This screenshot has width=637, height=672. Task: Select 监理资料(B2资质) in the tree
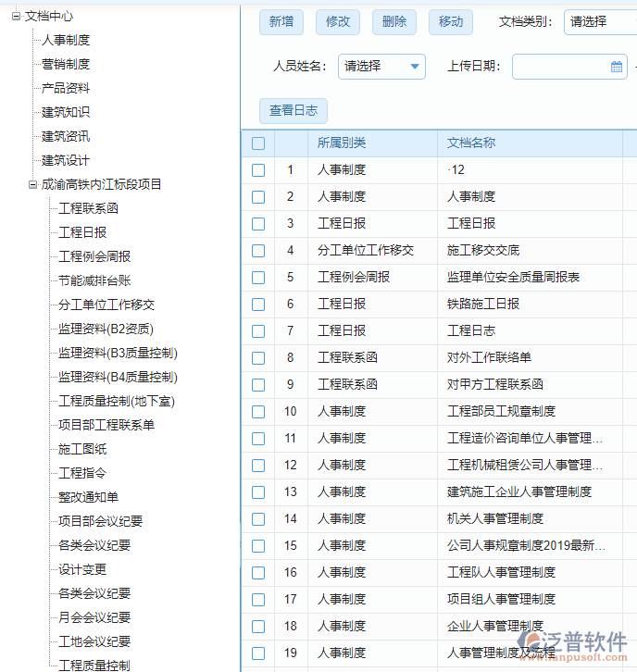(x=106, y=329)
